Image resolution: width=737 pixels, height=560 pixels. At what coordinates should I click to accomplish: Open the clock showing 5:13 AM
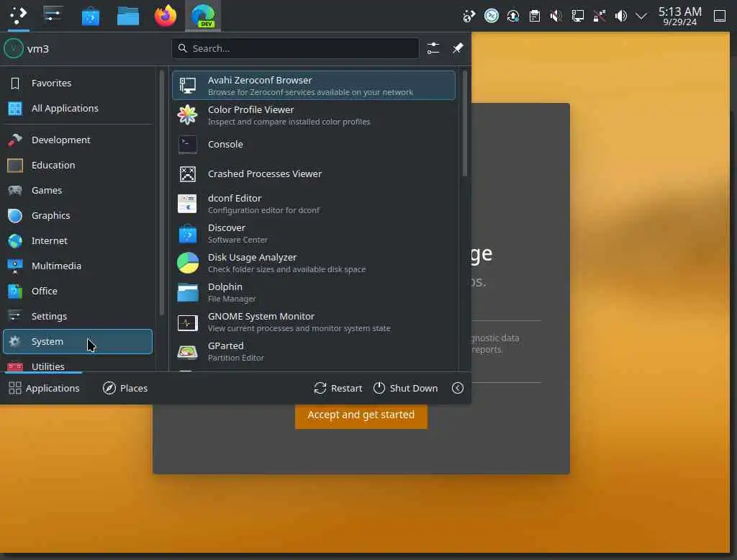tap(679, 16)
